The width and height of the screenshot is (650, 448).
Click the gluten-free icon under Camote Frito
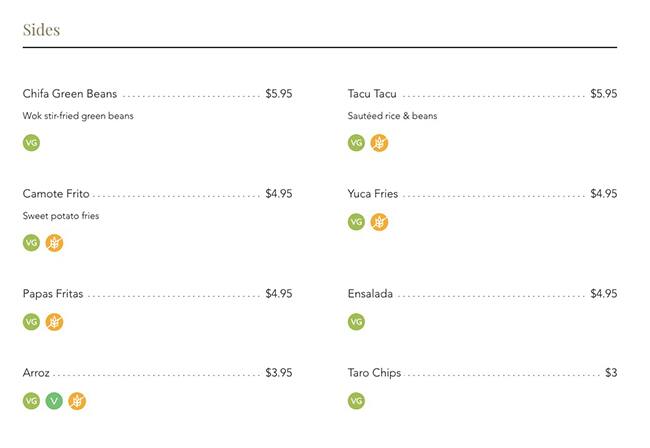tap(54, 243)
